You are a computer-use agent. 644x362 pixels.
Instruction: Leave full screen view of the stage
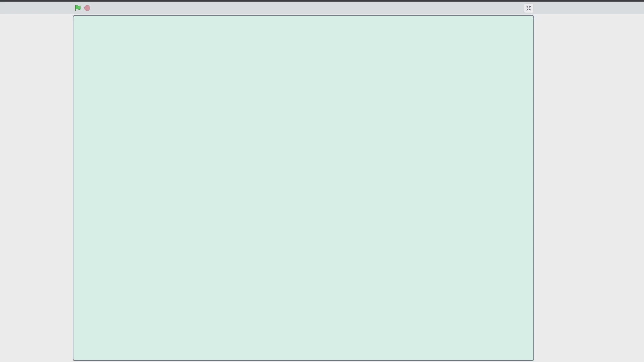click(x=528, y=8)
